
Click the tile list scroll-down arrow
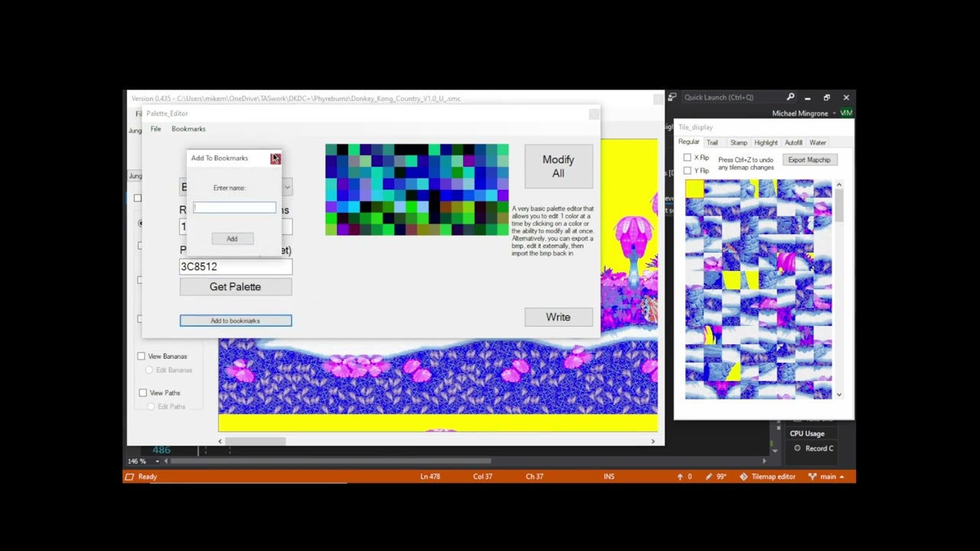[839, 395]
